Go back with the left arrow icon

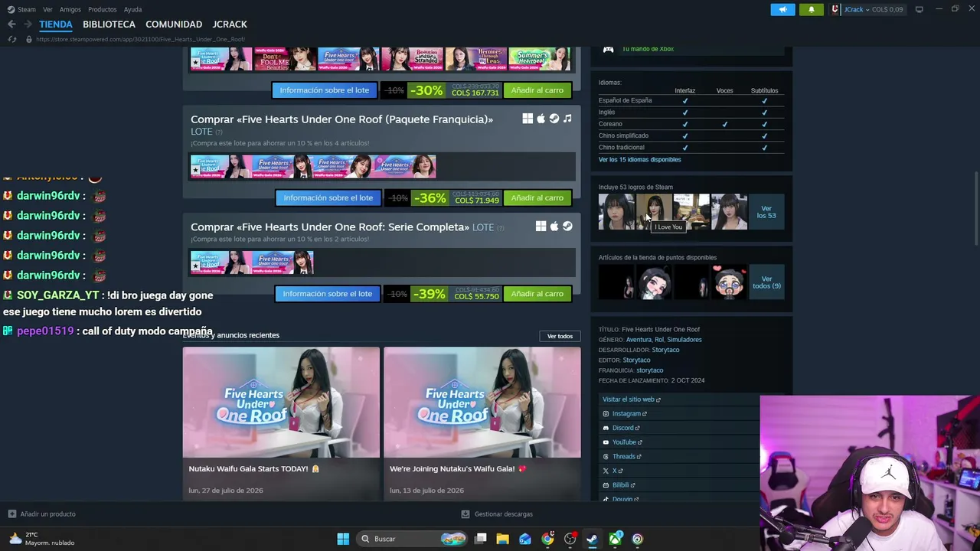point(11,24)
